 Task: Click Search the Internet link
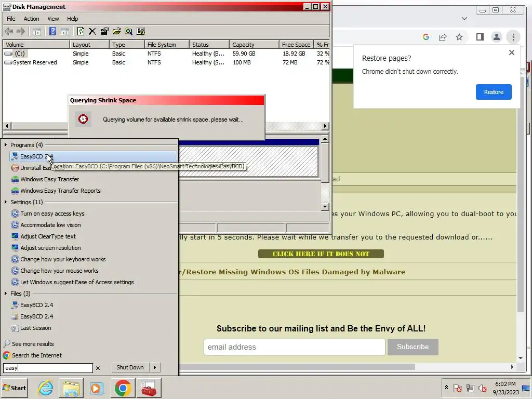[37, 355]
